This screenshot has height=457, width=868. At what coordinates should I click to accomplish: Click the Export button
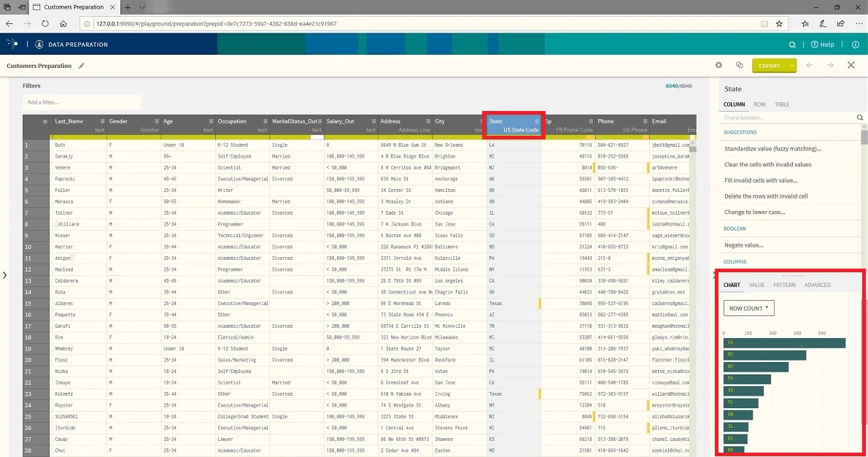pyautogui.click(x=770, y=66)
